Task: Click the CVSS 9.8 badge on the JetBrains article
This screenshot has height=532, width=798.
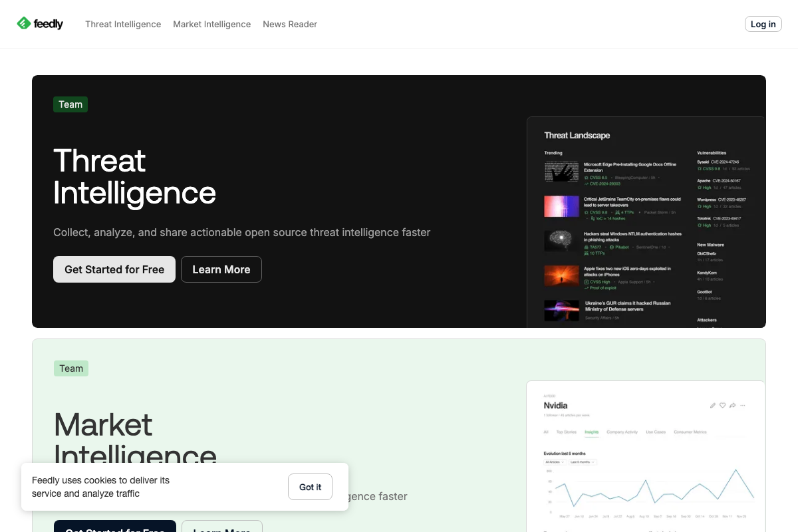Action: [x=597, y=212]
